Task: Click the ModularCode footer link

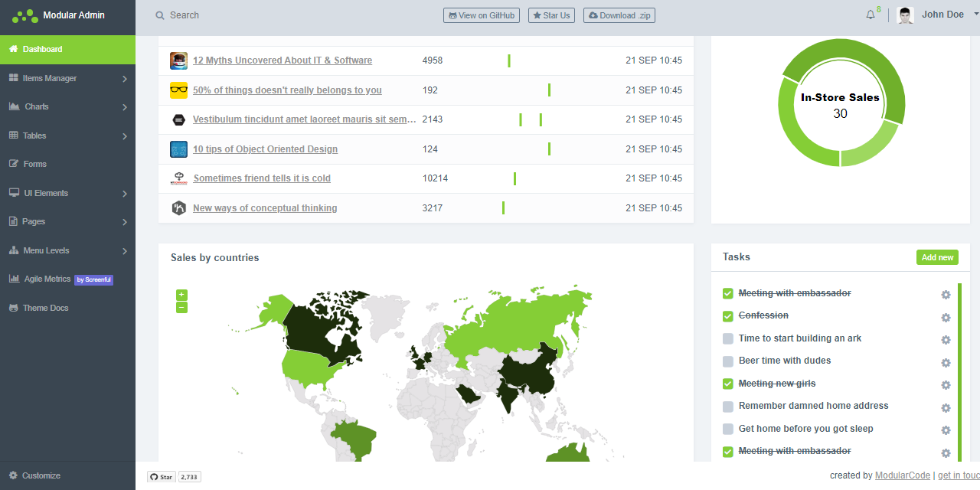Action: tap(903, 475)
